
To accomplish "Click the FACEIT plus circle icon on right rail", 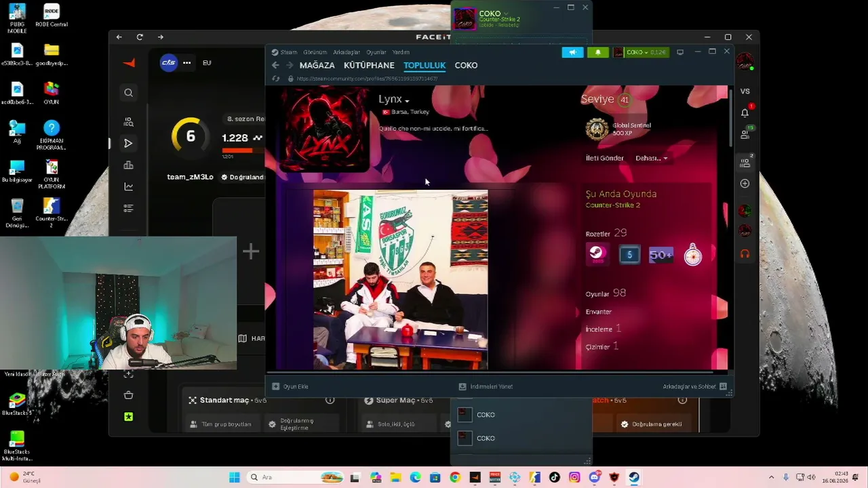I will [745, 184].
